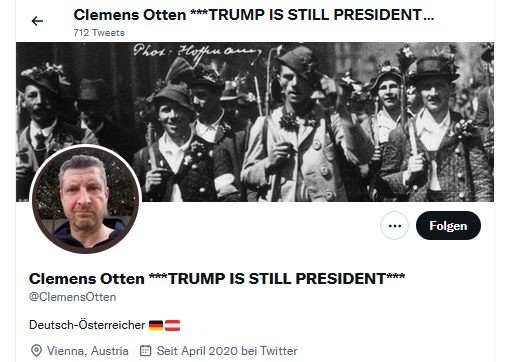Open the circular profile picture
505x362 pixels.
coord(85,199)
